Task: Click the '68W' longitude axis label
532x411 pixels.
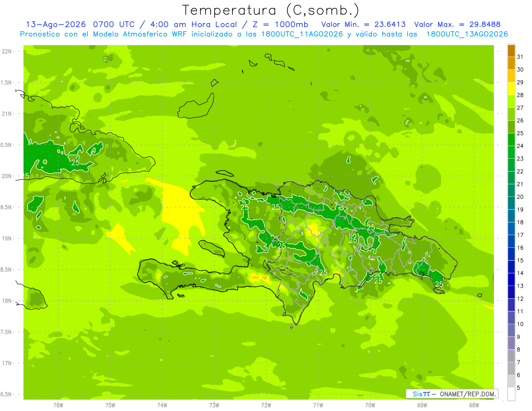Action: [x=474, y=405]
